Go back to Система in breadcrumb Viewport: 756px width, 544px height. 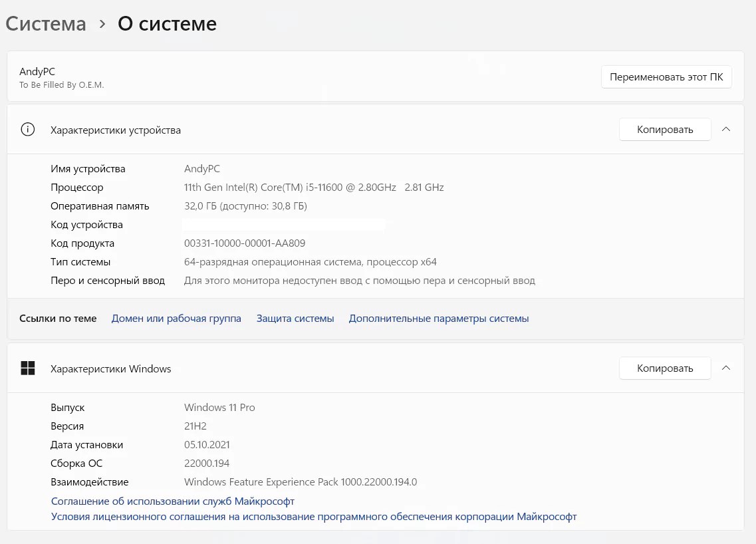[46, 24]
